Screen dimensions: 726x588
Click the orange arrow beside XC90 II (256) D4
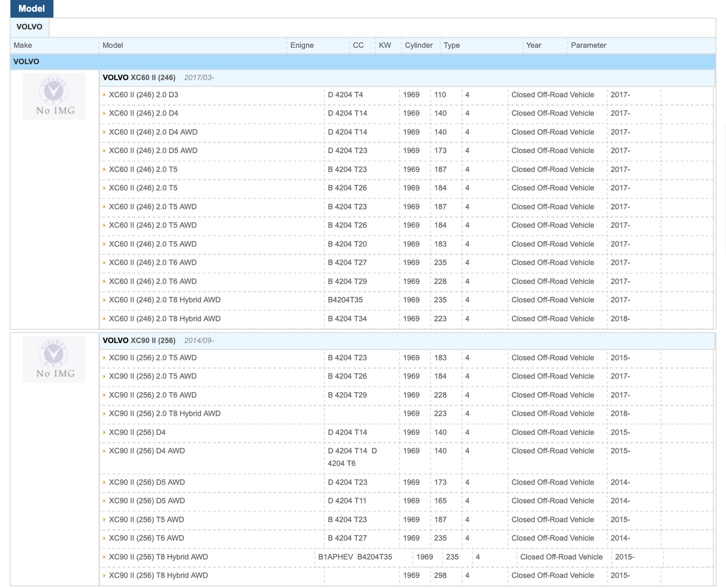pos(104,432)
